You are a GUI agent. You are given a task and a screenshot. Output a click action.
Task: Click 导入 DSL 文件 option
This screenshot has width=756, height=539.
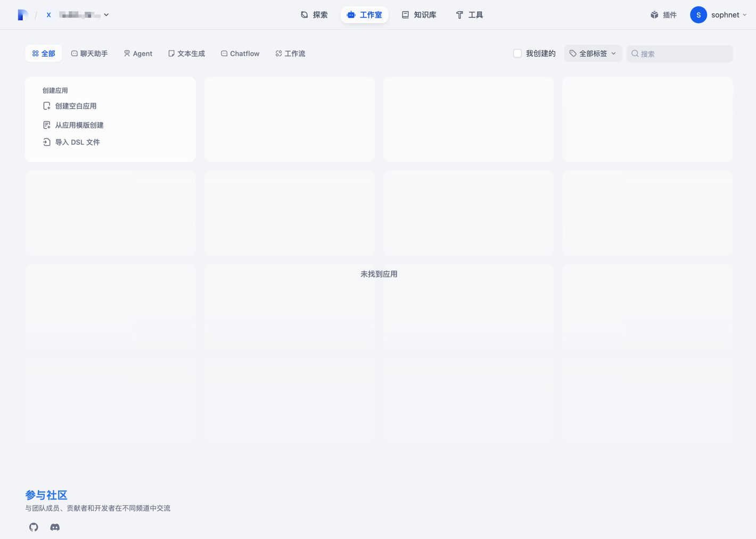pos(71,142)
